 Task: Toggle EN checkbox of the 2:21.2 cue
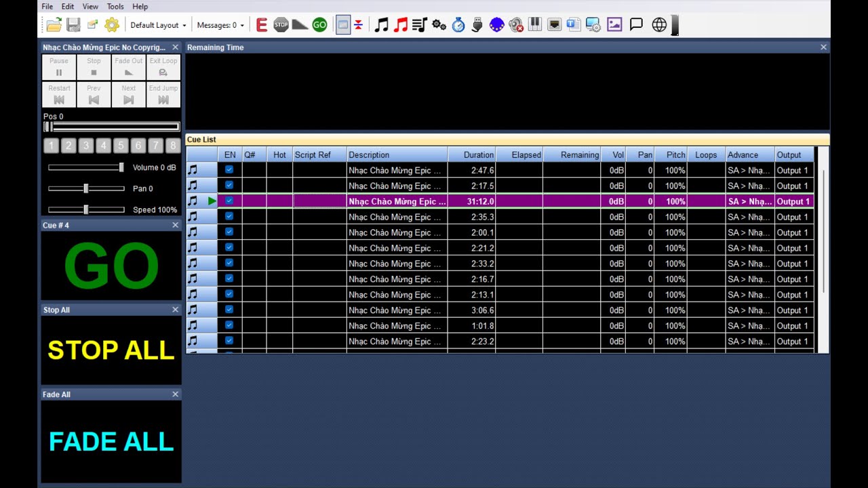tap(229, 247)
